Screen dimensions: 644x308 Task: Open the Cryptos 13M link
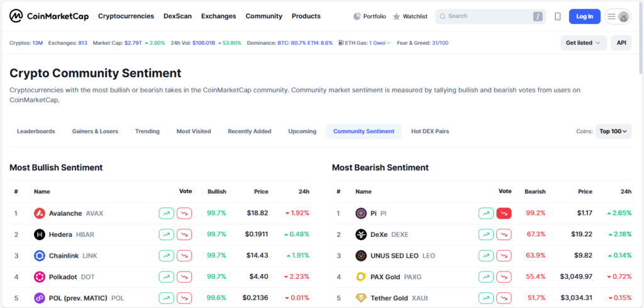coord(37,43)
